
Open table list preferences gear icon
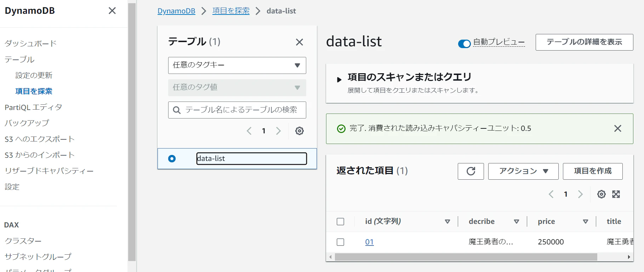300,131
